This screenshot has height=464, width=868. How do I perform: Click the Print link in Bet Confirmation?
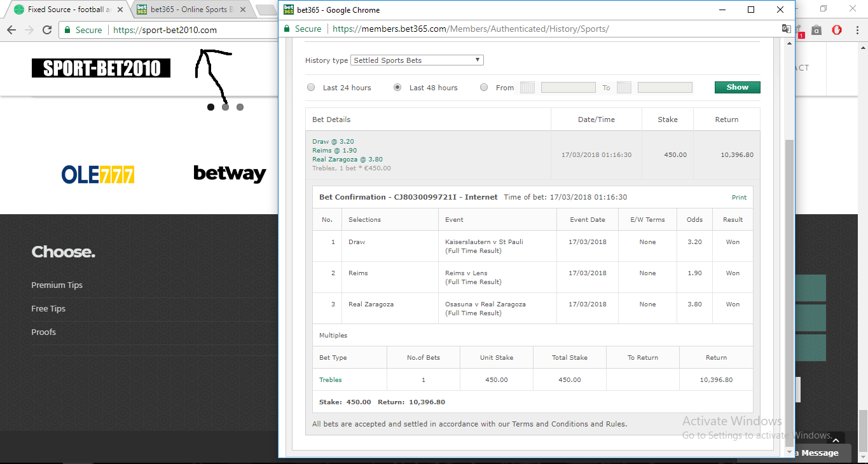pos(739,198)
